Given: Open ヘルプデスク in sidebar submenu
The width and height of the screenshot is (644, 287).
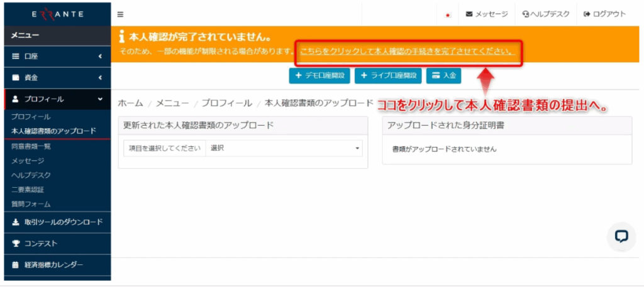Looking at the screenshot, I should pyautogui.click(x=31, y=175).
